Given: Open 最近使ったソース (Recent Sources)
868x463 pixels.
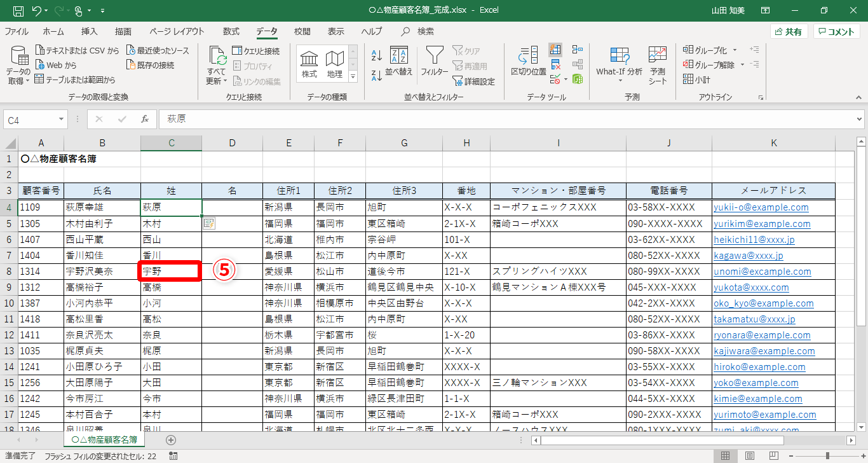Looking at the screenshot, I should point(158,50).
